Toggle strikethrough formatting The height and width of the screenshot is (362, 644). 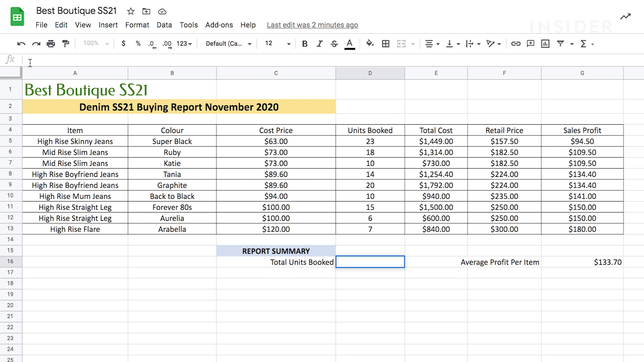point(334,44)
